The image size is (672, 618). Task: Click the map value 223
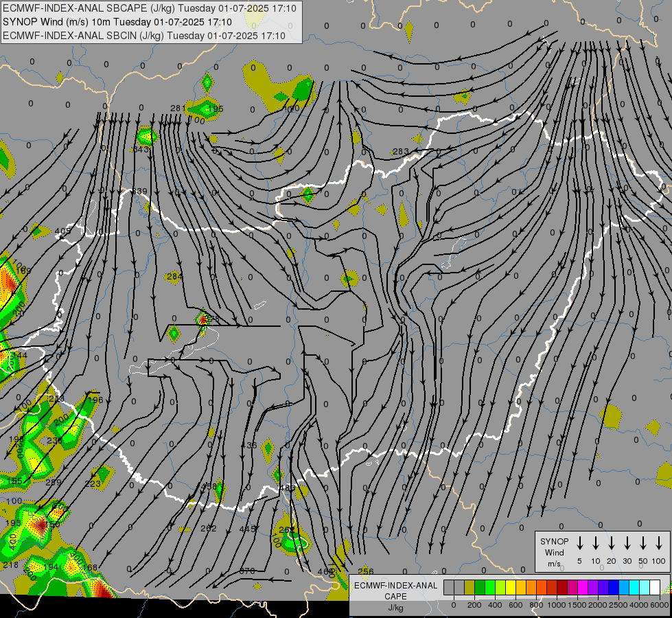point(93,484)
